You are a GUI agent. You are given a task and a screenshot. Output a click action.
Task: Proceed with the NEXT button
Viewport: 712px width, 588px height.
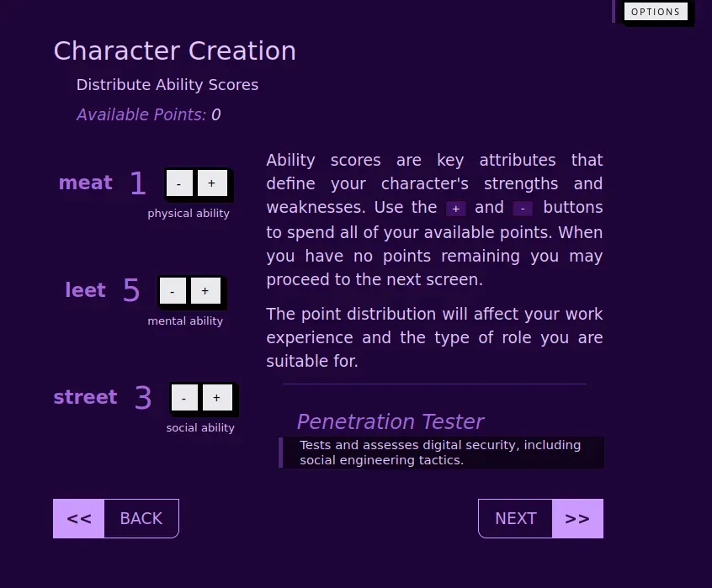pos(515,518)
